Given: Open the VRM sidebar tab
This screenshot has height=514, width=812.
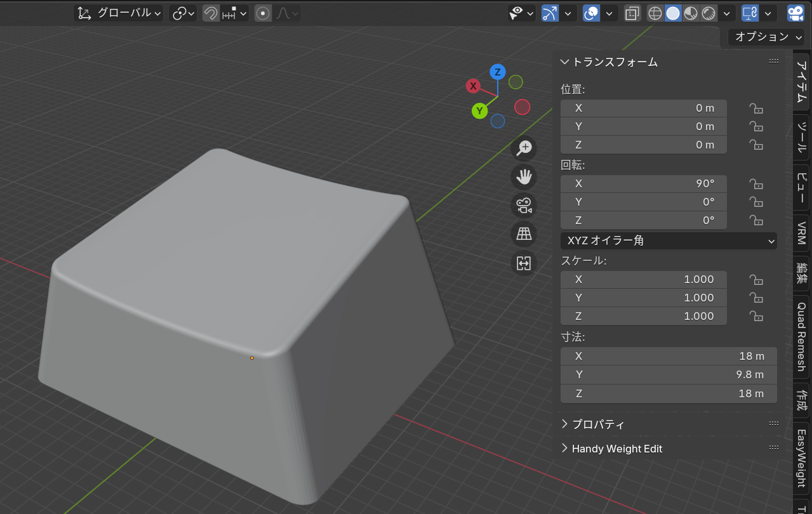Looking at the screenshot, I should (802, 234).
